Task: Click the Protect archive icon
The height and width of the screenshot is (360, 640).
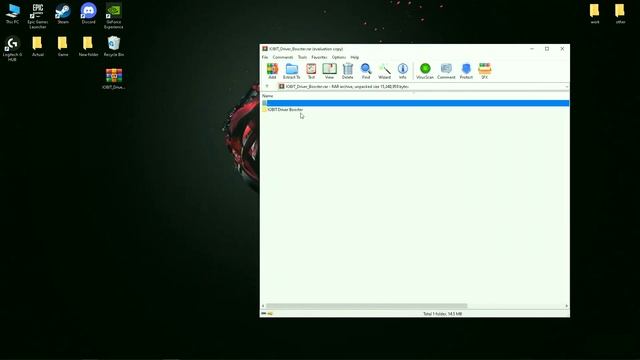Action: click(x=466, y=71)
